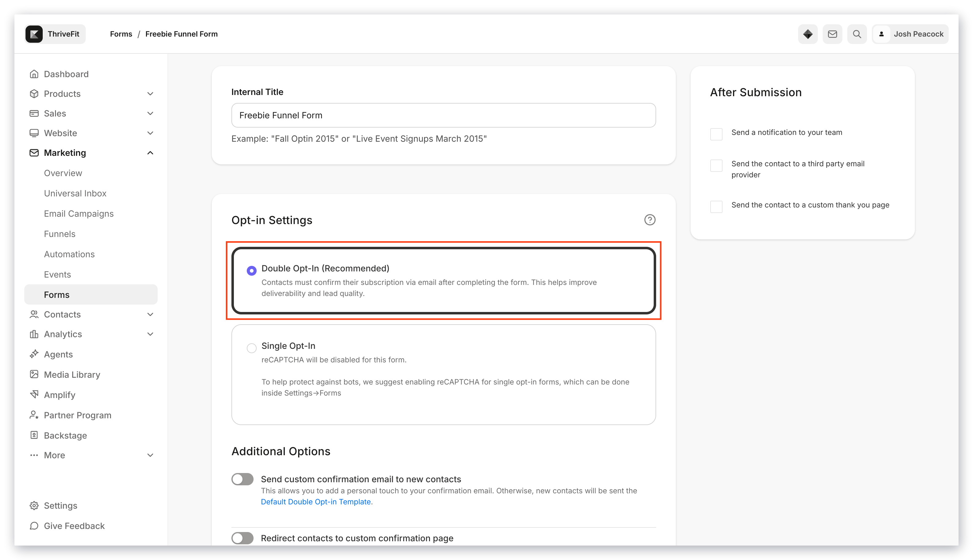Open Marketing Overview page
This screenshot has width=973, height=560.
tap(63, 173)
